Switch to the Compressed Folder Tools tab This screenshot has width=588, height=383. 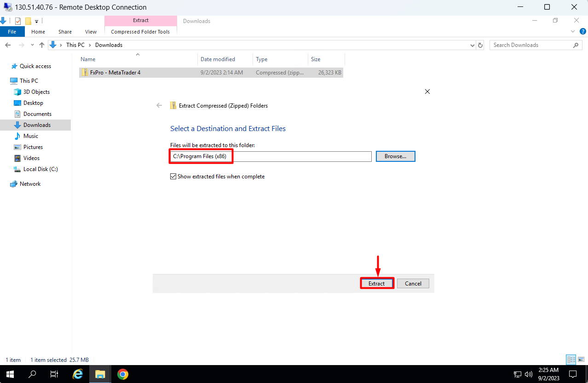(140, 31)
